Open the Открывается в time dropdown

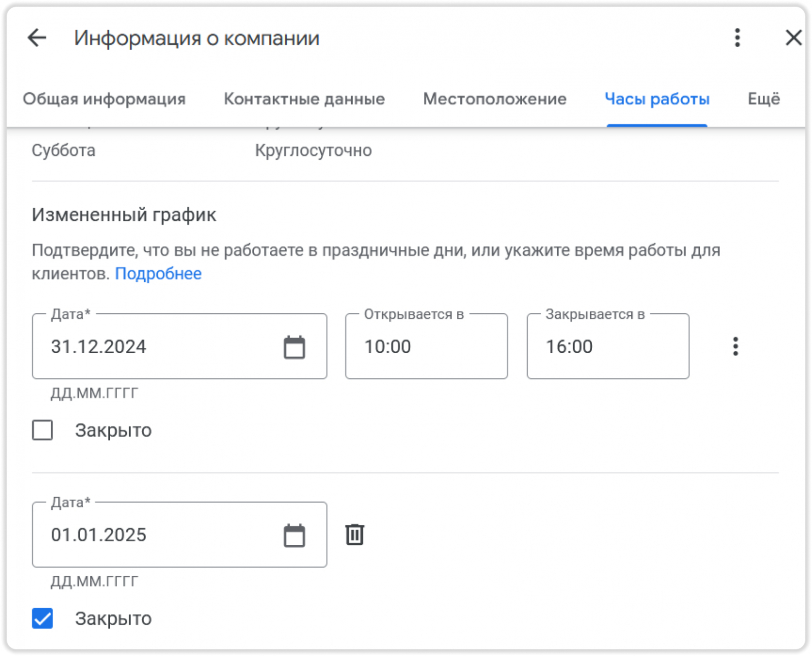(x=426, y=347)
